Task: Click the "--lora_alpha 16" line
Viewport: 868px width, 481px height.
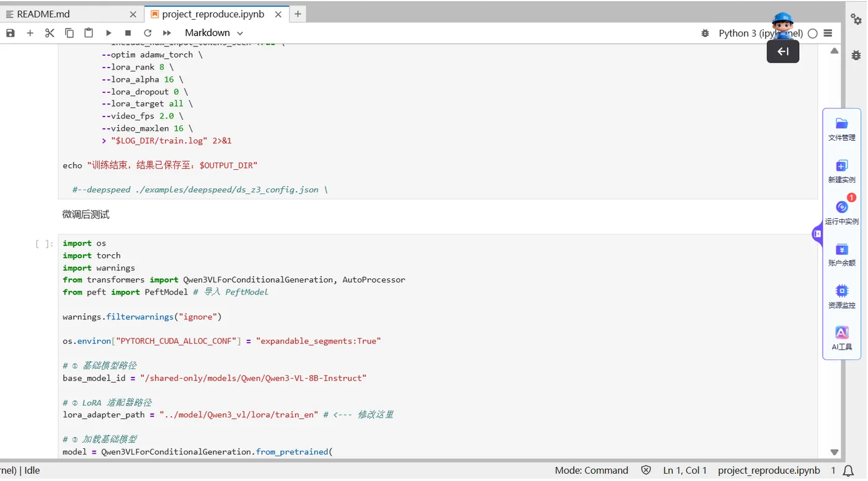Action: (143, 79)
